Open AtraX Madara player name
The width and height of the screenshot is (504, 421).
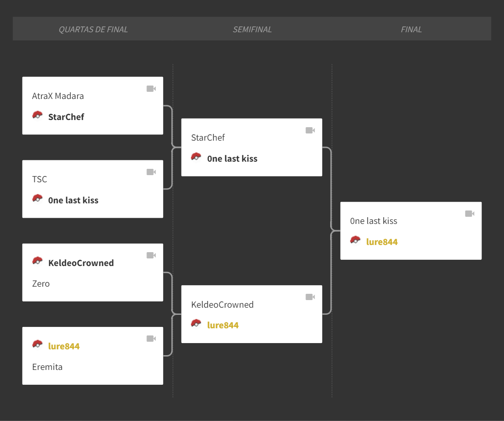coord(58,96)
